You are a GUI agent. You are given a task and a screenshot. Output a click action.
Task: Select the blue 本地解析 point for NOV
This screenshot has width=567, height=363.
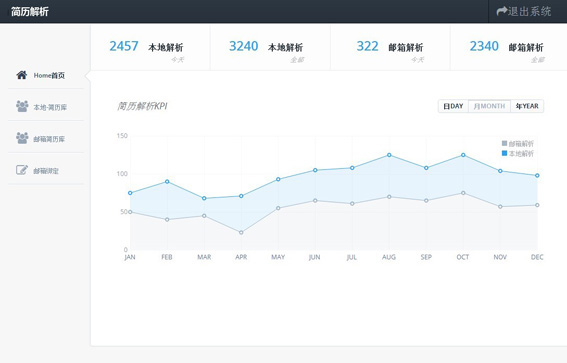pyautogui.click(x=500, y=171)
